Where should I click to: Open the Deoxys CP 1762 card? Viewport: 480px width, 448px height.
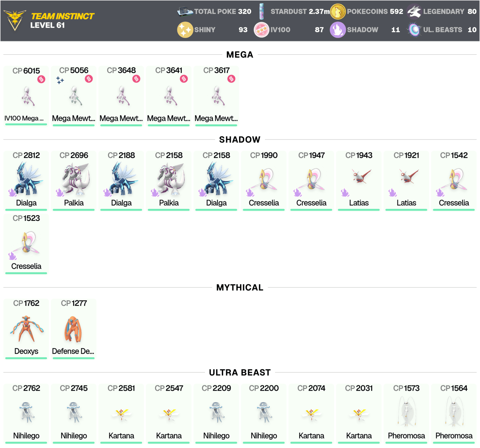26,329
